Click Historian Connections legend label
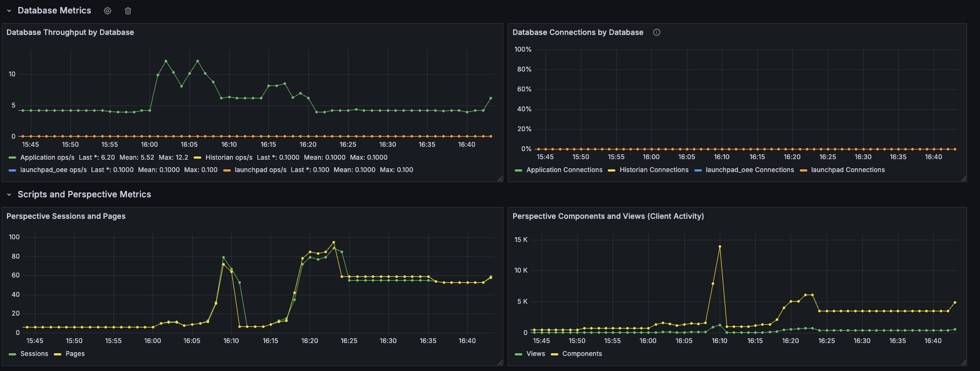This screenshot has height=371, width=980. 654,170
